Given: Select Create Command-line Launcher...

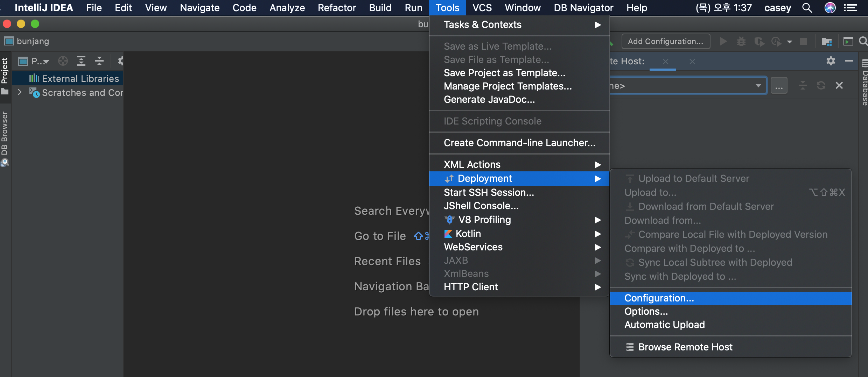Looking at the screenshot, I should point(519,143).
